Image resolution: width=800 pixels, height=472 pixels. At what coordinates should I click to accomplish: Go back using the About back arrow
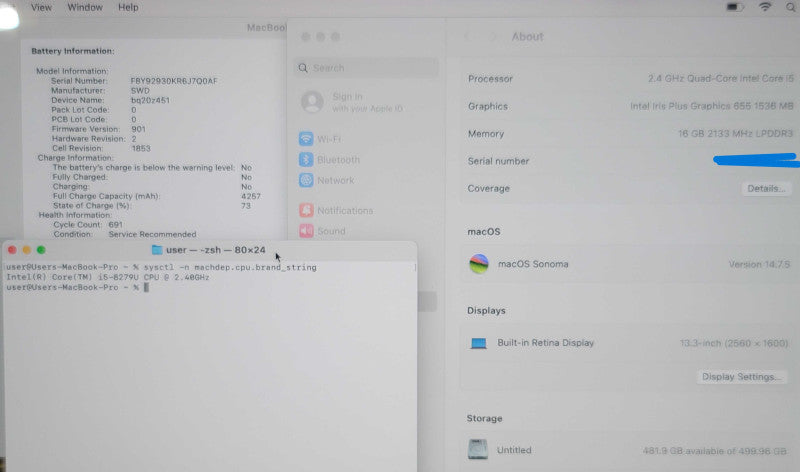[x=466, y=37]
